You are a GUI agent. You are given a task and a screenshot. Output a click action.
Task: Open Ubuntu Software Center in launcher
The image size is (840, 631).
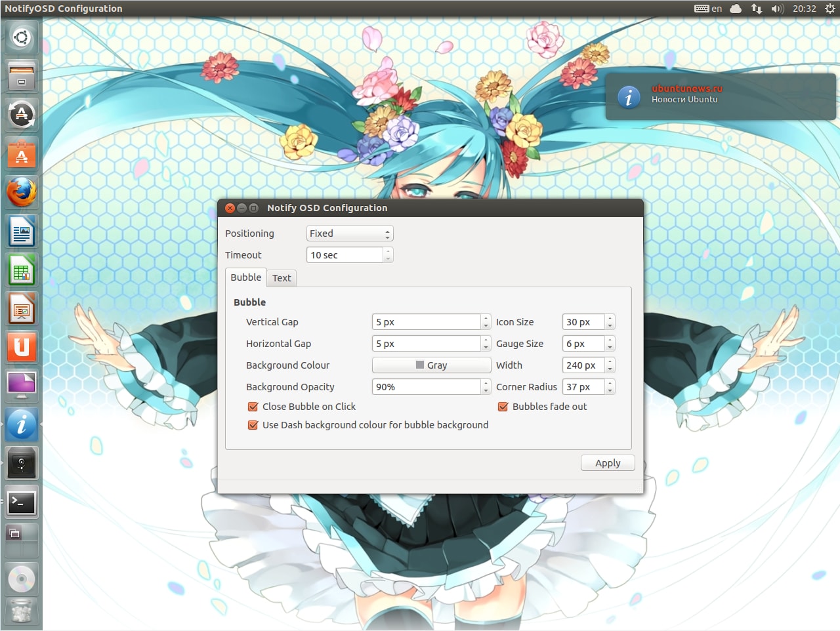pyautogui.click(x=22, y=153)
